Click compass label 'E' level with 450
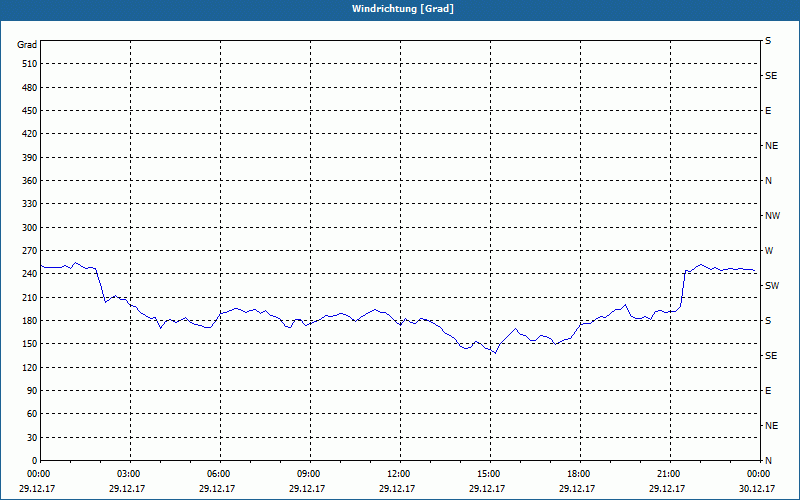The image size is (800, 500). click(768, 111)
